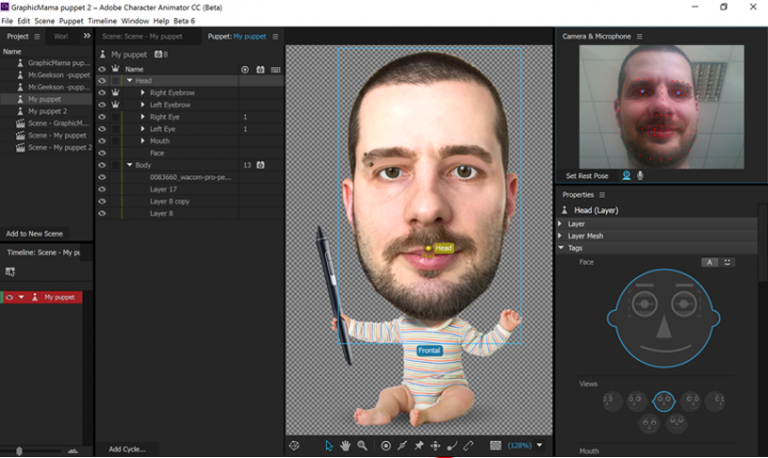Select the Hand pan tool
This screenshot has width=768, height=458.
[345, 445]
